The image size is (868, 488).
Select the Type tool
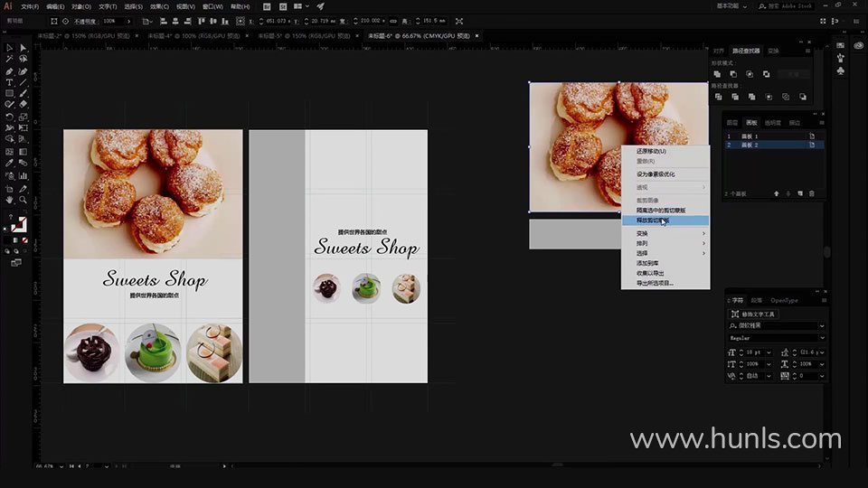coord(9,82)
